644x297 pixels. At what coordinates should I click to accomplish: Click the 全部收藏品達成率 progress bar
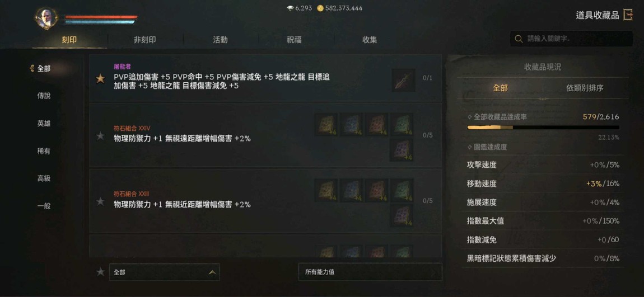click(x=543, y=128)
